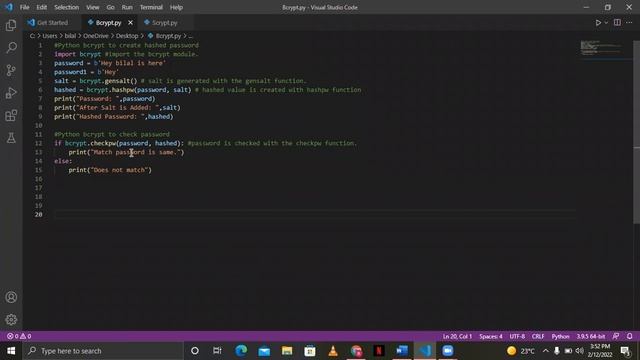Launch Microsoft Edge from taskbar
640x360 pixels.
(x=241, y=351)
